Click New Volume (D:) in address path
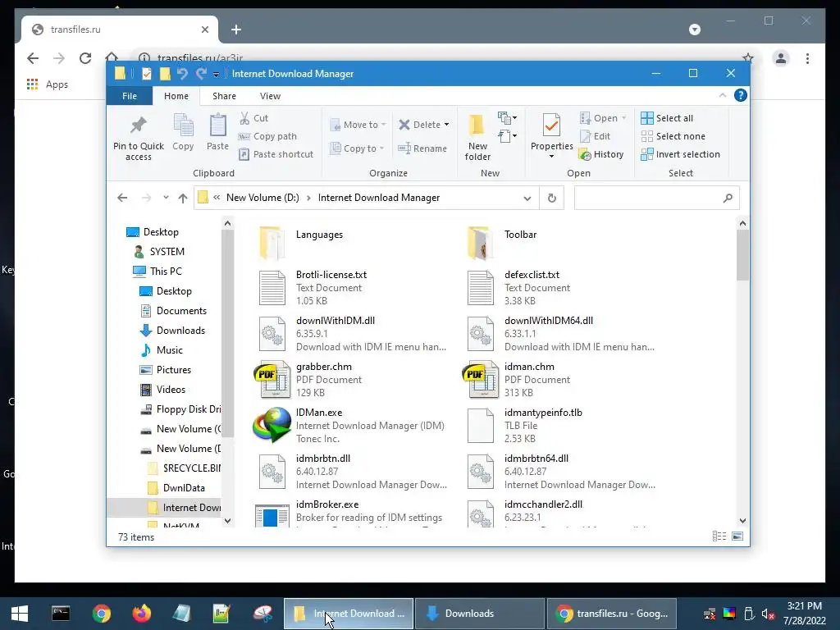The image size is (840, 630). tap(262, 198)
